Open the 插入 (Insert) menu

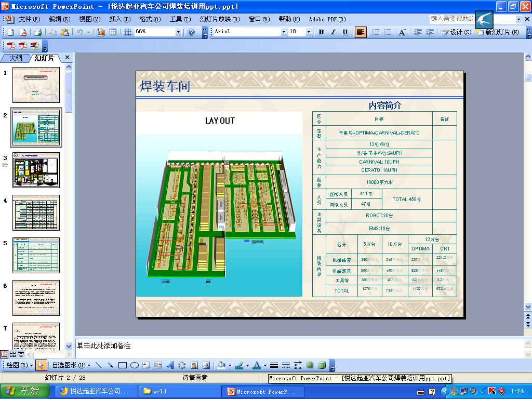pyautogui.click(x=120, y=19)
